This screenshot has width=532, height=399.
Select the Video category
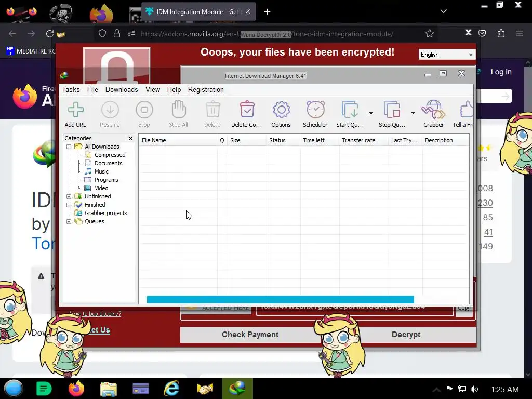point(101,188)
